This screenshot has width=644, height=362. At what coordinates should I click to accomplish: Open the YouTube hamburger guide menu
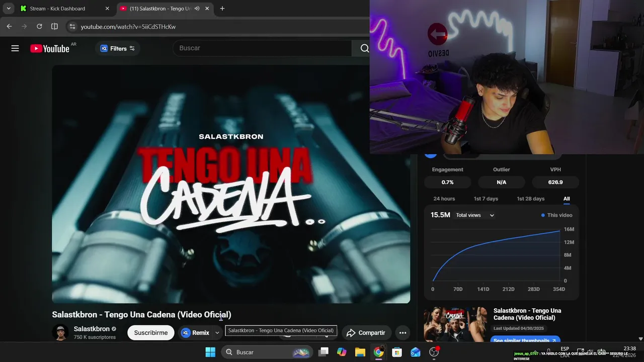click(15, 48)
